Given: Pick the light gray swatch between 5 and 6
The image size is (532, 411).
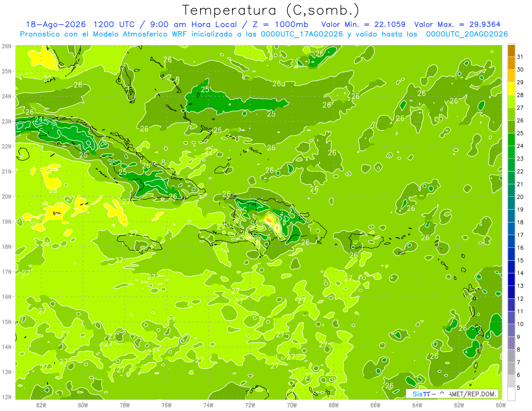Looking at the screenshot, I should click(511, 381).
